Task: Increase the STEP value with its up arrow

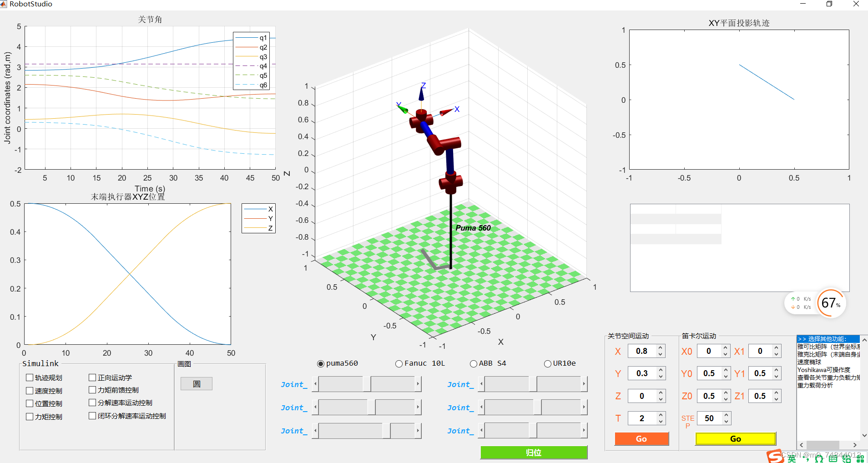Action: 727,415
